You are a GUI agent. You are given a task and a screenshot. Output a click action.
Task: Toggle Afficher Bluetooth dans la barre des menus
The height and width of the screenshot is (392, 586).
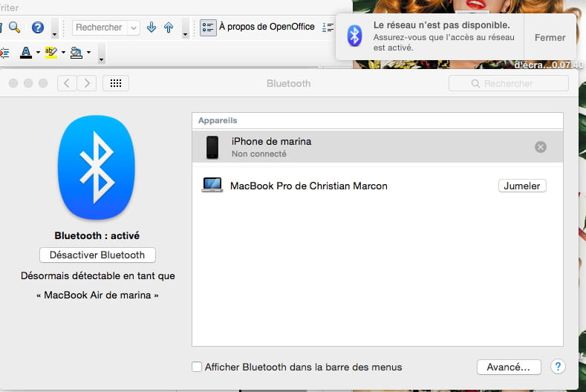click(197, 367)
